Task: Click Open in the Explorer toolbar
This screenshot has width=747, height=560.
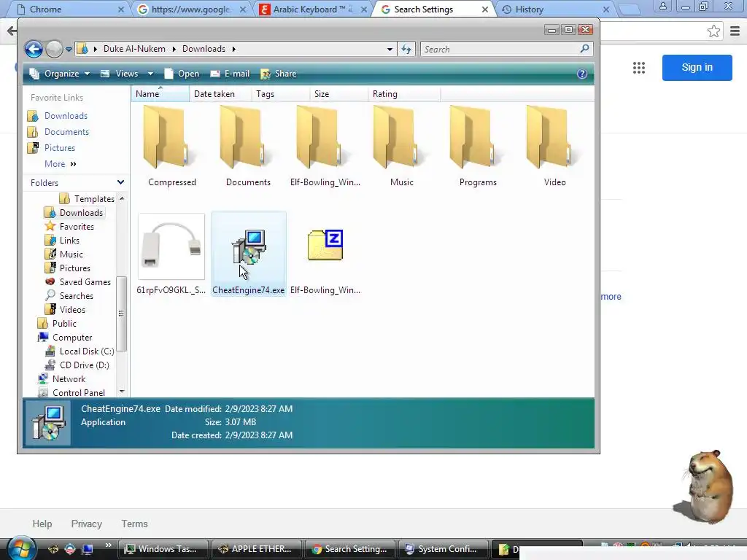Action: [182, 74]
